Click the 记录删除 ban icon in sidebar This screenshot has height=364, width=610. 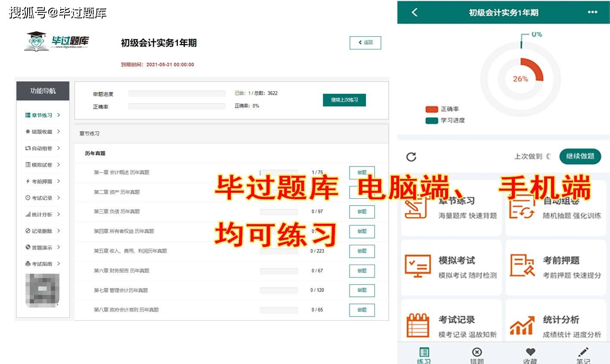28,231
